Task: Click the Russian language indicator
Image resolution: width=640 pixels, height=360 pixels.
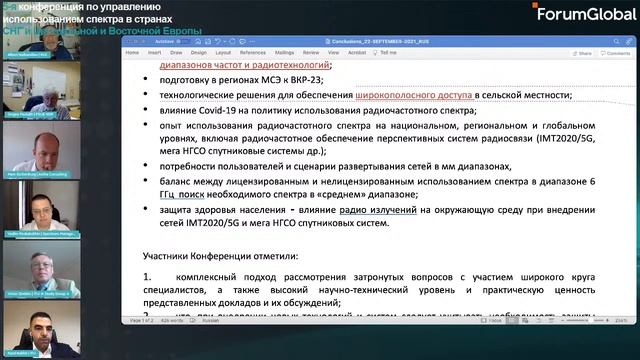Action: tap(211, 321)
